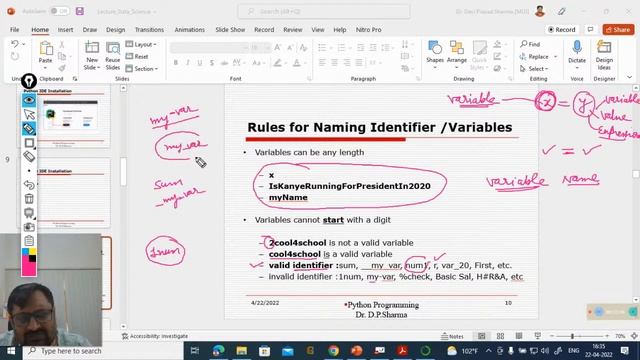This screenshot has width=640, height=360.
Task: Pick the yellow color swatch
Action: 33,251
